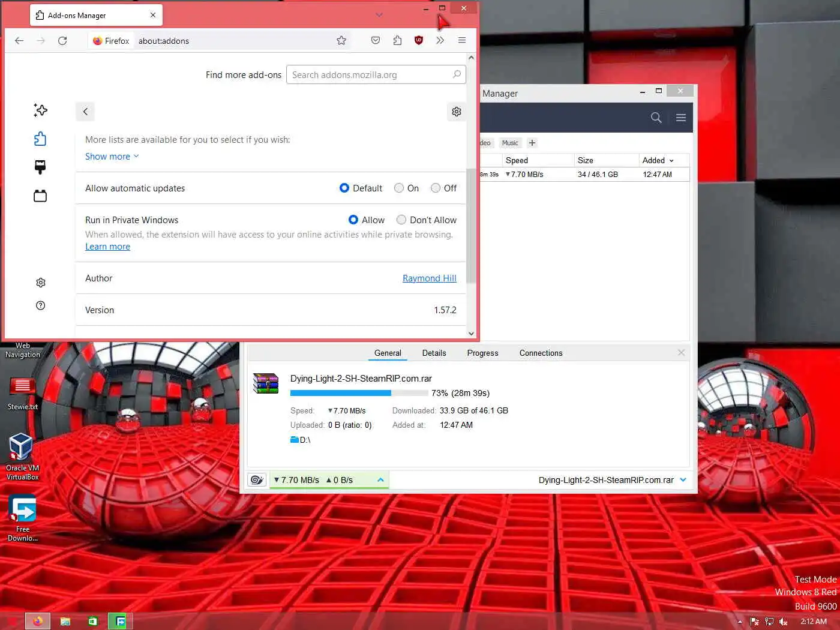Image resolution: width=840 pixels, height=630 pixels.
Task: Switch to the General details tab
Action: [388, 353]
